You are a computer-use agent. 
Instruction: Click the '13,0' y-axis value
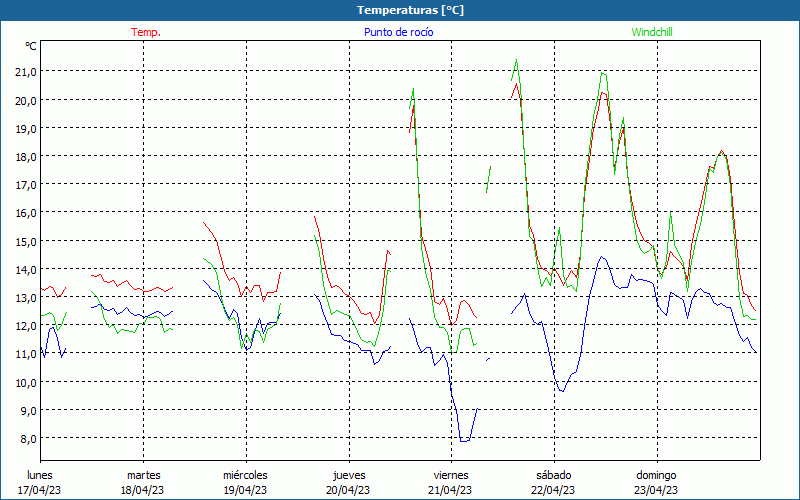click(26, 297)
